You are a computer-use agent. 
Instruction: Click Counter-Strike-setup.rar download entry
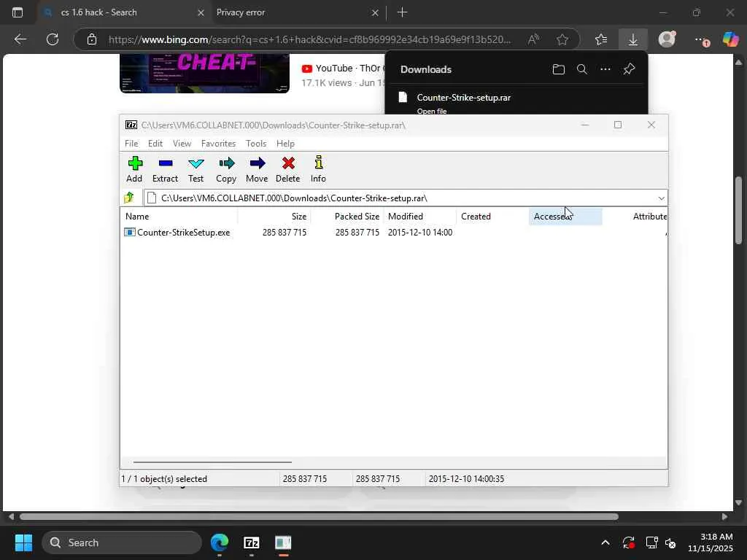(516, 101)
